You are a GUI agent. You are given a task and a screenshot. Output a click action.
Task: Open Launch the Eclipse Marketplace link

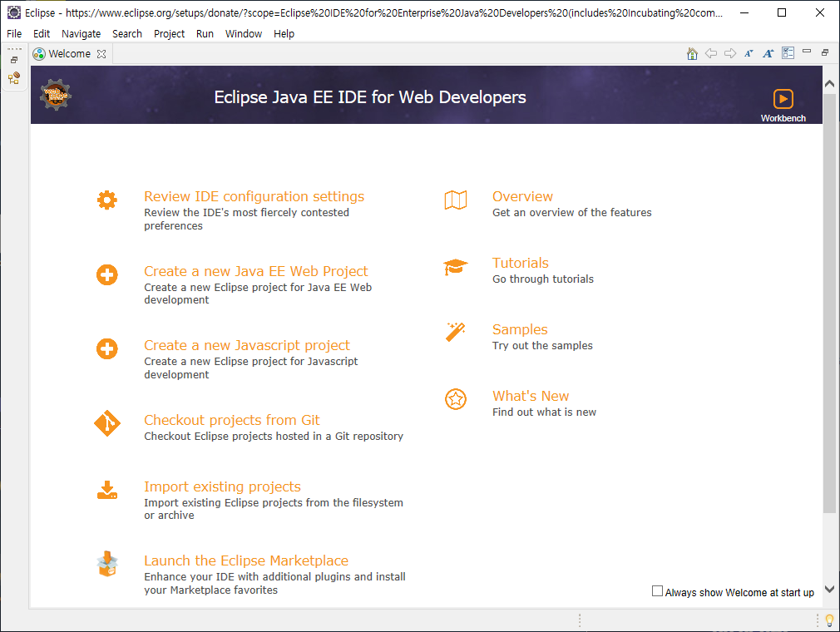[x=246, y=560]
